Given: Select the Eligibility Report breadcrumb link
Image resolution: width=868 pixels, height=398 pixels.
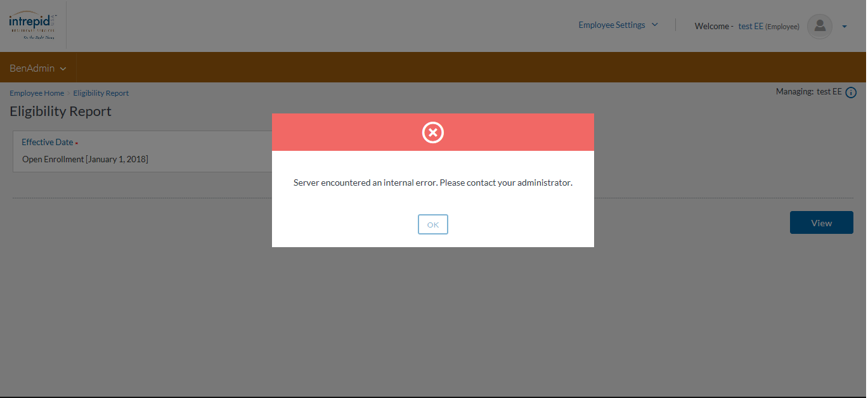Looking at the screenshot, I should coord(101,93).
